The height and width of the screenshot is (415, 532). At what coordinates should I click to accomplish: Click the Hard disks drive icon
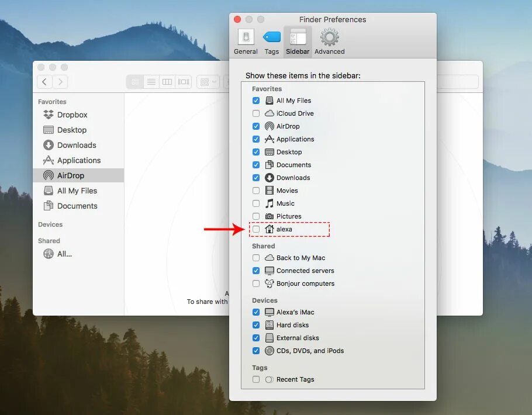[270, 325]
